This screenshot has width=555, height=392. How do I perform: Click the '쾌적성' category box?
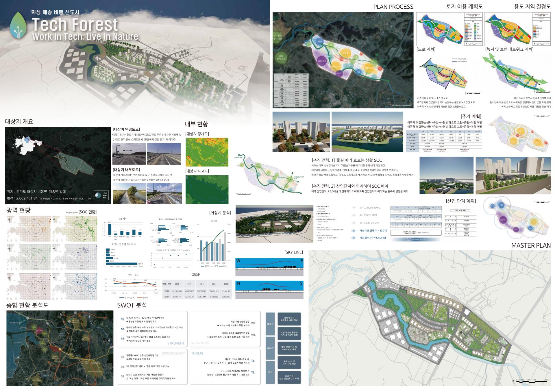tap(270, 324)
